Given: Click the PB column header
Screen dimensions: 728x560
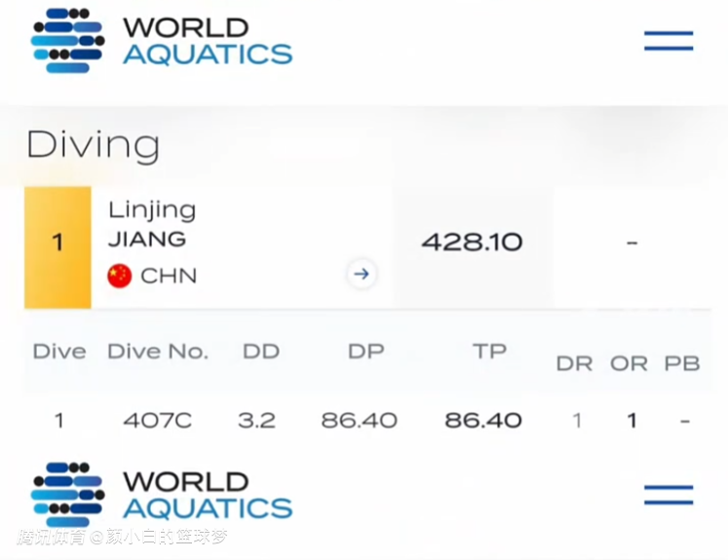Looking at the screenshot, I should (682, 363).
